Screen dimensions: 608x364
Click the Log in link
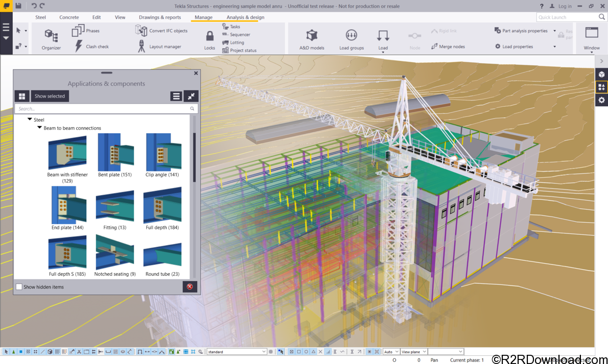point(564,6)
